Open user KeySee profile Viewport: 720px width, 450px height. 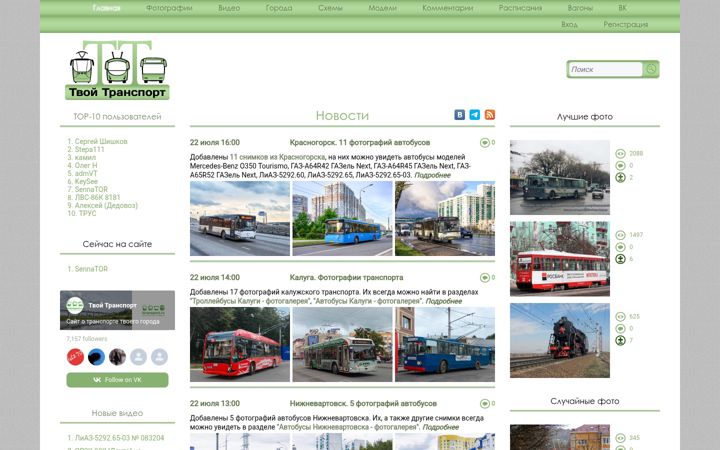(86, 181)
